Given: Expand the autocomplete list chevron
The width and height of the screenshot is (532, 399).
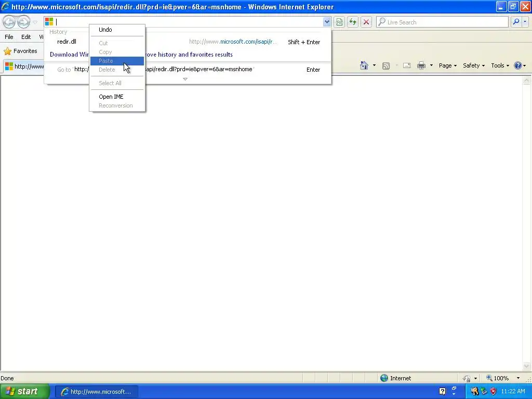Looking at the screenshot, I should click(x=185, y=79).
